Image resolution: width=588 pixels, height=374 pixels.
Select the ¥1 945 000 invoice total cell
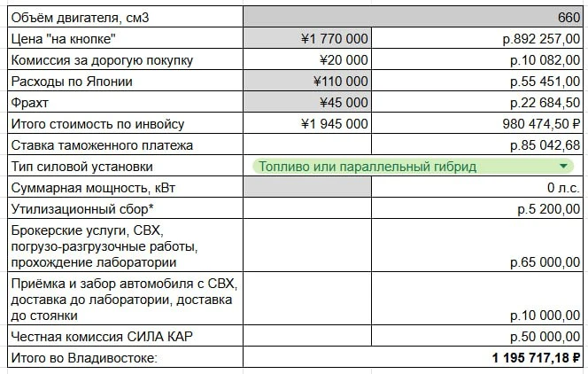click(x=307, y=124)
